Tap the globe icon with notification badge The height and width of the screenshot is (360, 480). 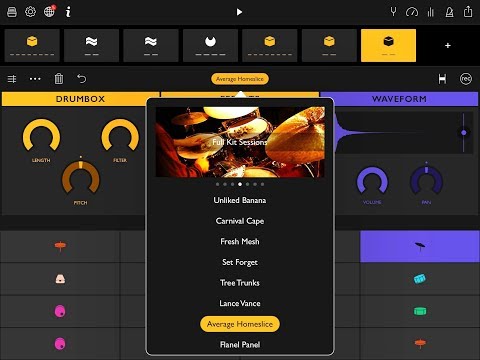[x=50, y=11]
